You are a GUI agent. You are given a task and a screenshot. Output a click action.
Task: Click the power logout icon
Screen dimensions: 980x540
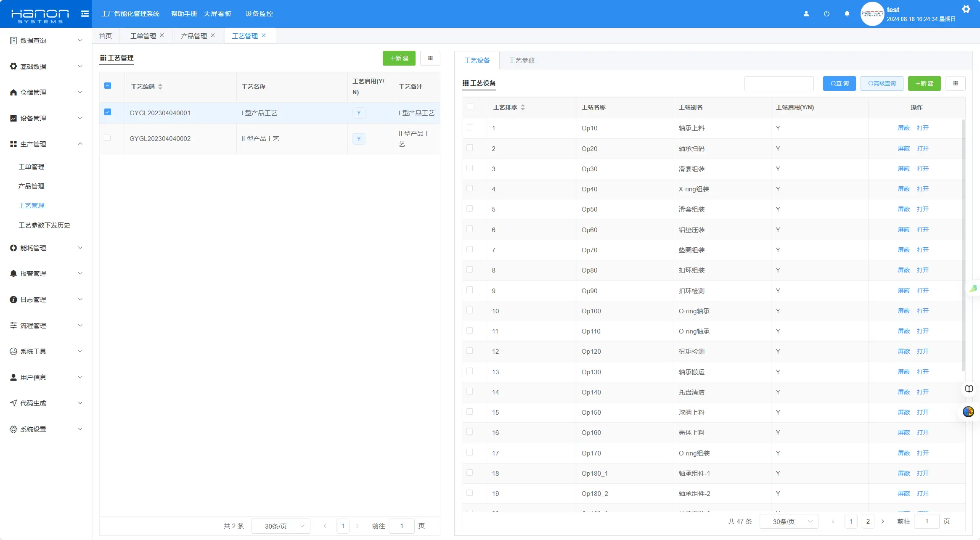point(826,14)
